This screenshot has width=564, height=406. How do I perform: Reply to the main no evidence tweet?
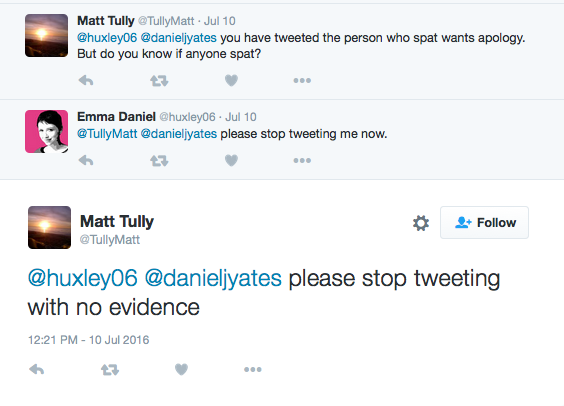point(37,369)
